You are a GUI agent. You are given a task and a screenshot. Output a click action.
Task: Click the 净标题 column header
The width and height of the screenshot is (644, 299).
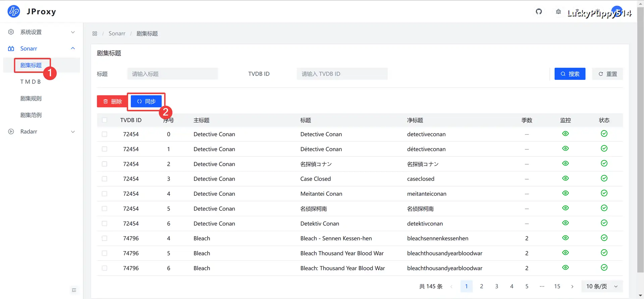pyautogui.click(x=415, y=120)
